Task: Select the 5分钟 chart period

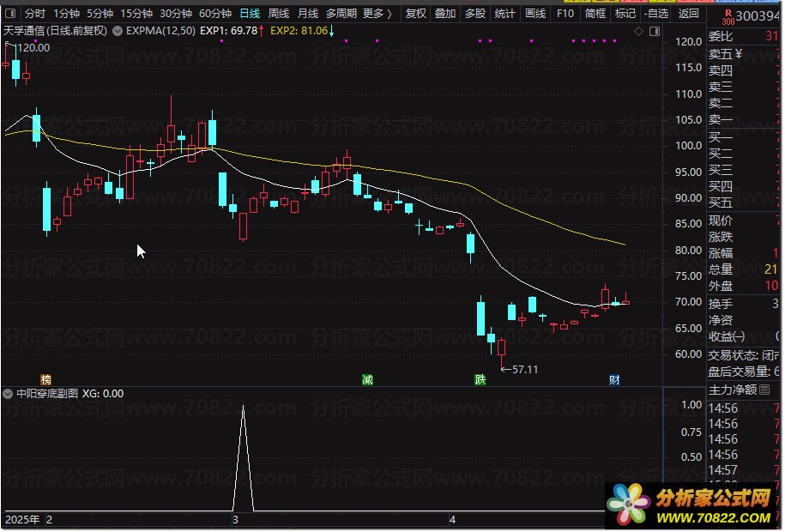Action: click(100, 14)
